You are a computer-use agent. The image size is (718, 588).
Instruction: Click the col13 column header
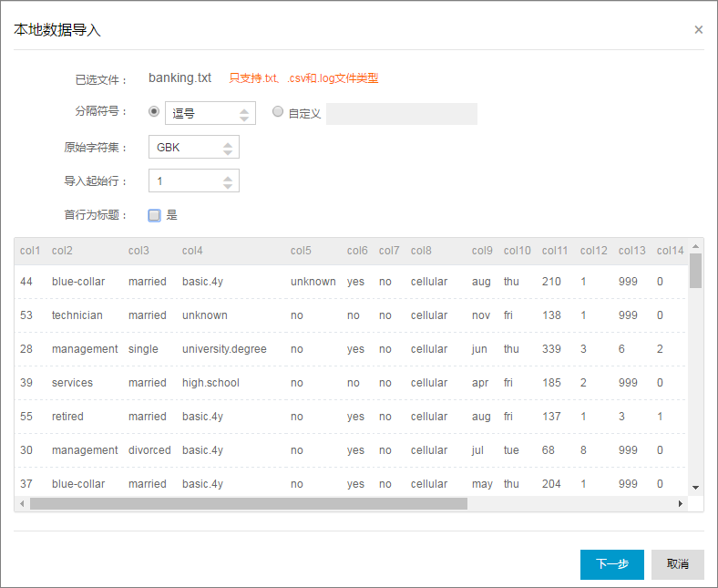(x=632, y=251)
